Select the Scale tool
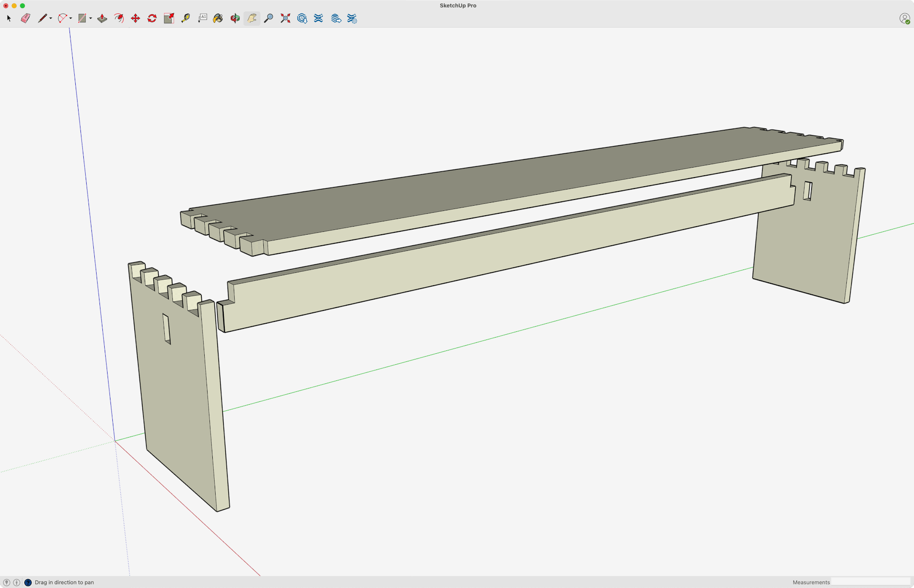Viewport: 914px width, 588px height. pos(169,18)
